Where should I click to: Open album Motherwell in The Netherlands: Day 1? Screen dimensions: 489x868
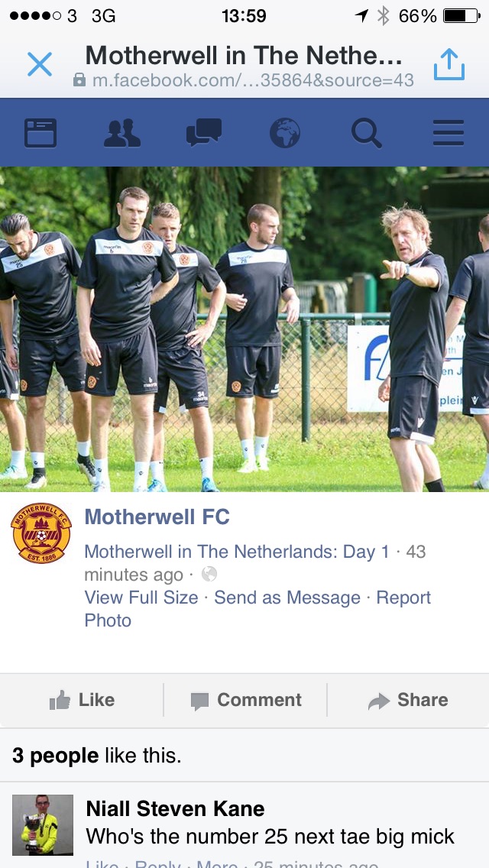(236, 552)
